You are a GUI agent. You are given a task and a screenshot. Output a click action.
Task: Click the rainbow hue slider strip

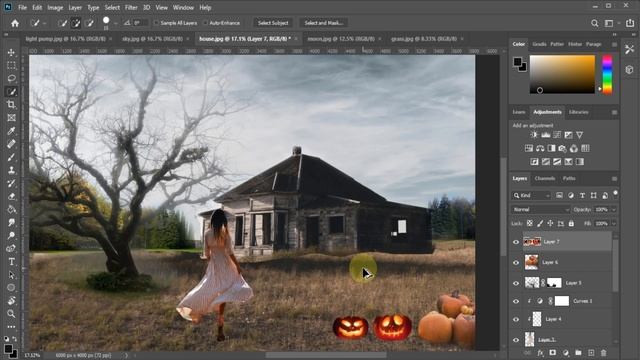[x=607, y=75]
